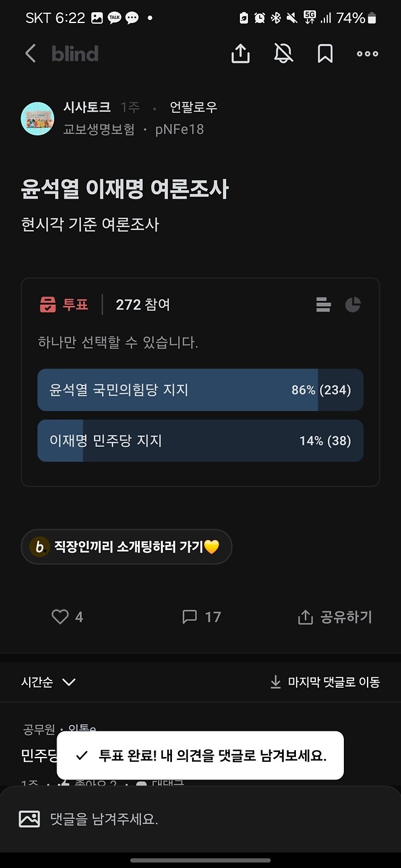Switch poll results to pie chart view
Image resolution: width=401 pixels, height=868 pixels.
pos(353,305)
